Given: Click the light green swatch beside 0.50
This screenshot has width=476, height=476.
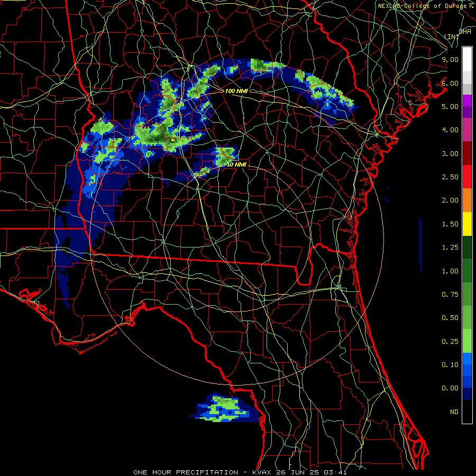Looking at the screenshot, I should pyautogui.click(x=467, y=317).
